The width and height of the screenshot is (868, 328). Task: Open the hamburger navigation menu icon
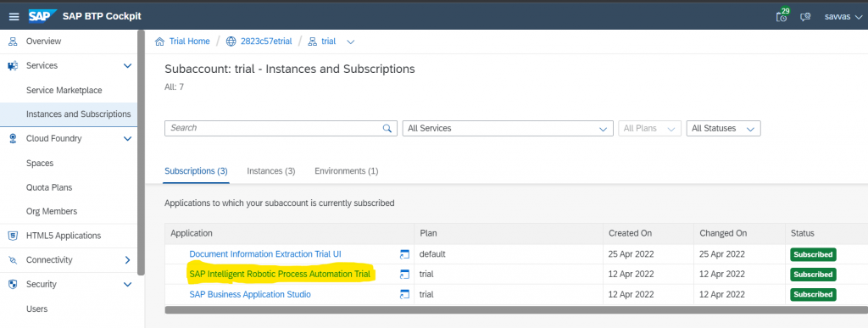(x=14, y=17)
